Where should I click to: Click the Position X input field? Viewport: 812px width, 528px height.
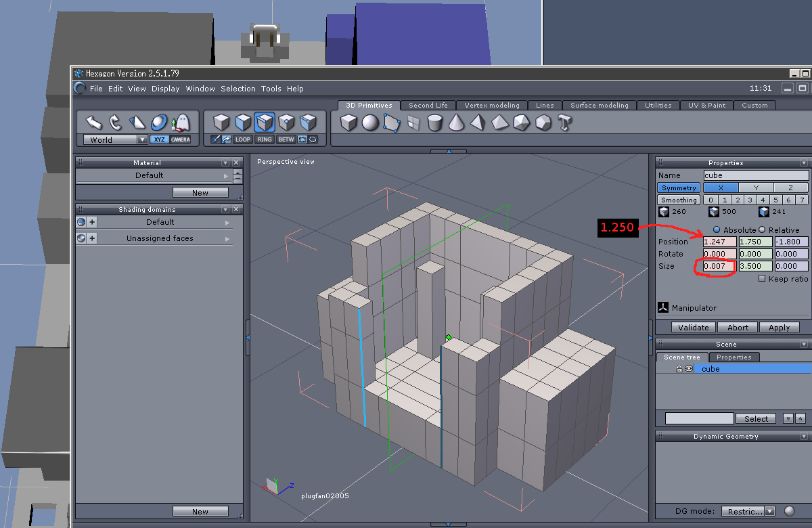719,242
